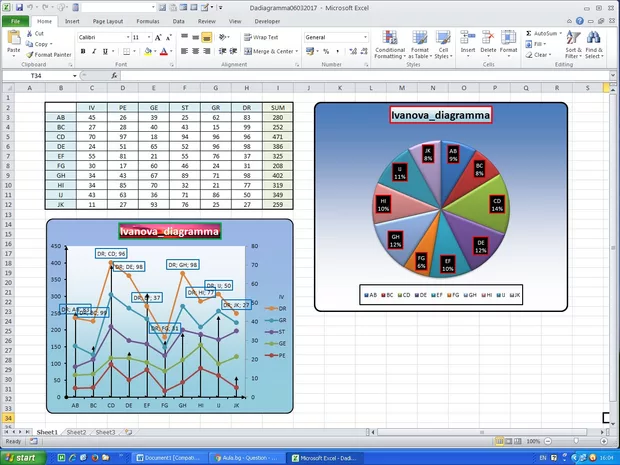Toggle Italic formatting
Screen dimensions: 620x465
(94, 51)
